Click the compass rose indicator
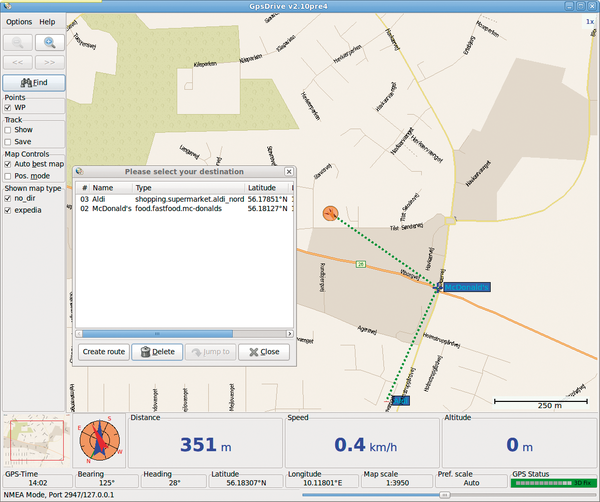 coord(98,438)
